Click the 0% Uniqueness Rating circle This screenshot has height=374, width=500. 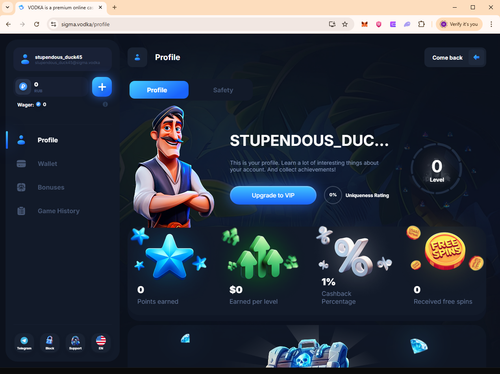333,195
